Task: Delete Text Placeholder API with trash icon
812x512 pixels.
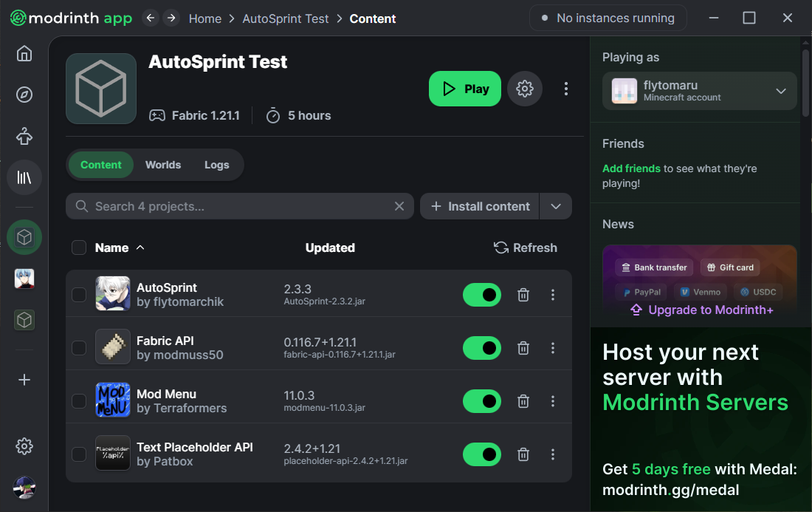Action: 523,454
